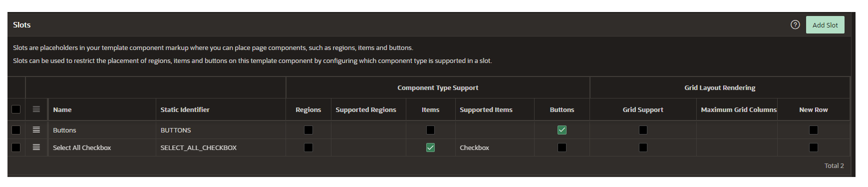Tick the select-all rows header checkbox
868x187 pixels.
tap(16, 109)
